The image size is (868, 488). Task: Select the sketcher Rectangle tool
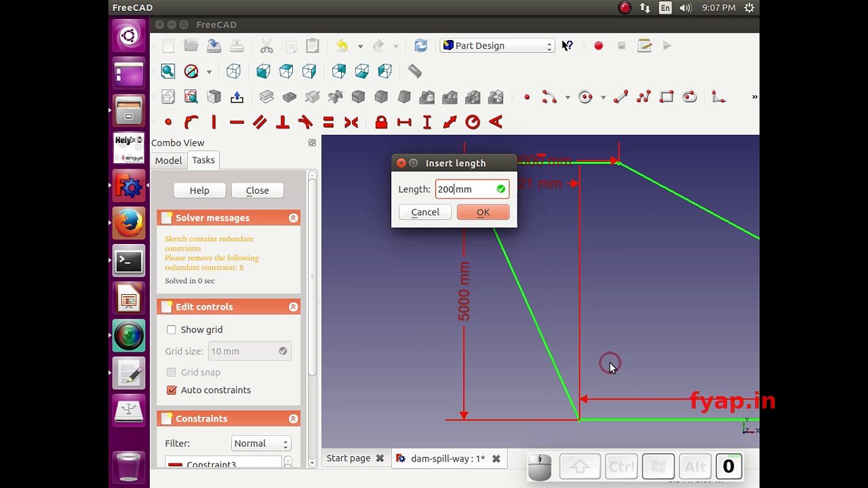click(667, 97)
